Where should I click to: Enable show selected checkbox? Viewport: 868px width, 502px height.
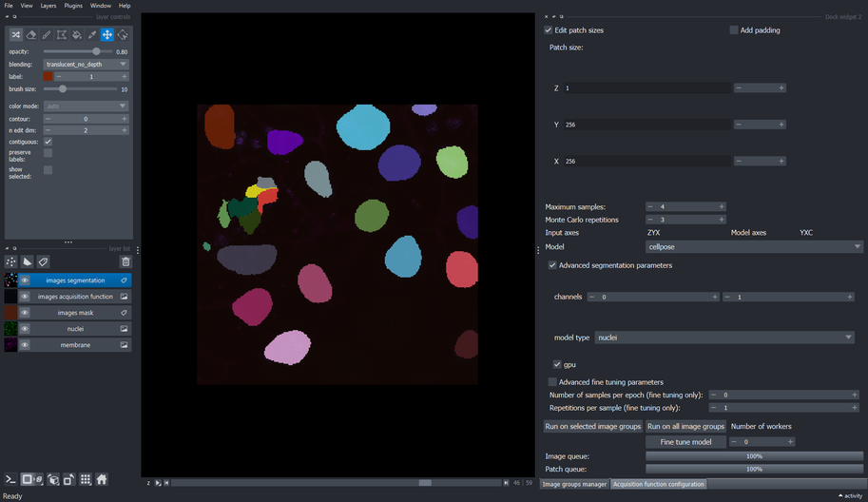point(48,170)
